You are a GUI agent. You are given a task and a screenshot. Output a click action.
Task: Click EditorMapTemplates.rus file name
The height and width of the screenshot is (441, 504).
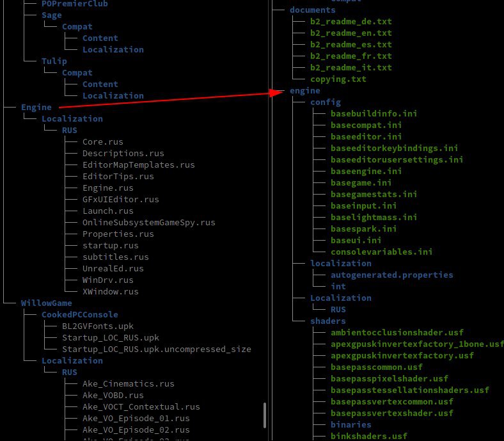(x=139, y=165)
